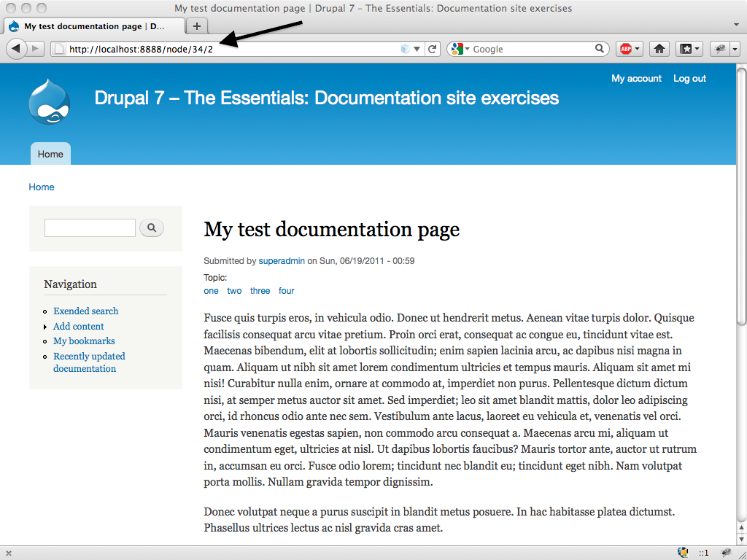Screen dimensions: 747x560
Task: Open the bookmarks star toolbar button
Action: point(686,49)
